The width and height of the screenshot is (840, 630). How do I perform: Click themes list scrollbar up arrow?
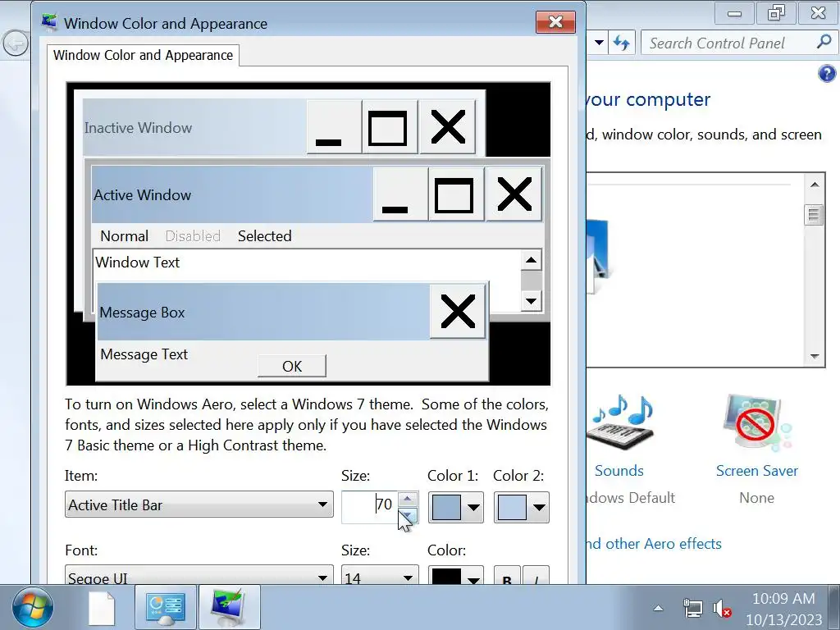(815, 185)
